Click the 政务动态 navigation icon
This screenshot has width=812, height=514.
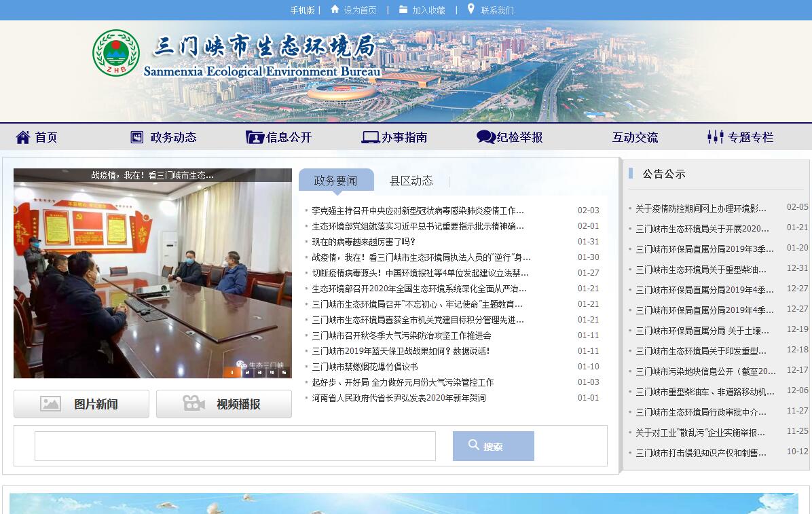(137, 137)
